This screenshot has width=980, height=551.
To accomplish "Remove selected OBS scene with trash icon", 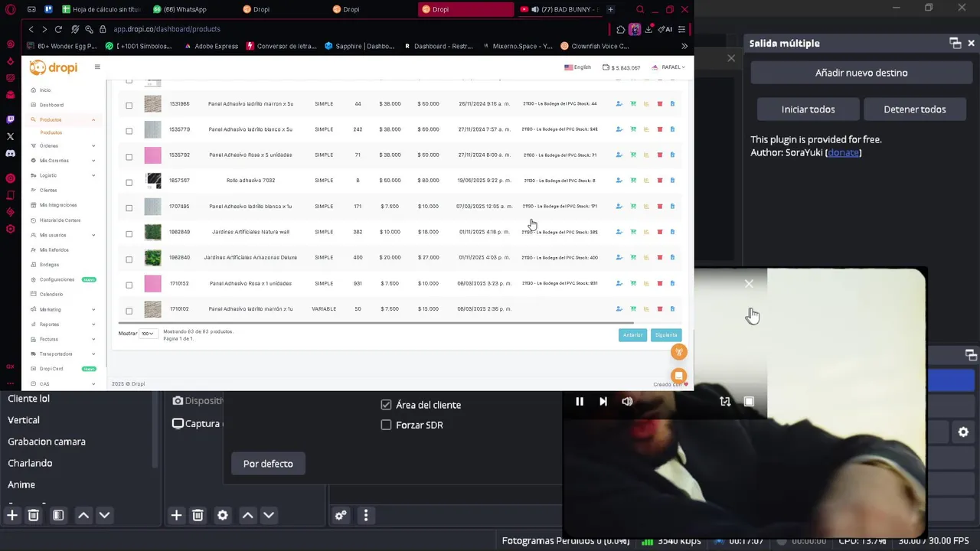I will (x=34, y=516).
